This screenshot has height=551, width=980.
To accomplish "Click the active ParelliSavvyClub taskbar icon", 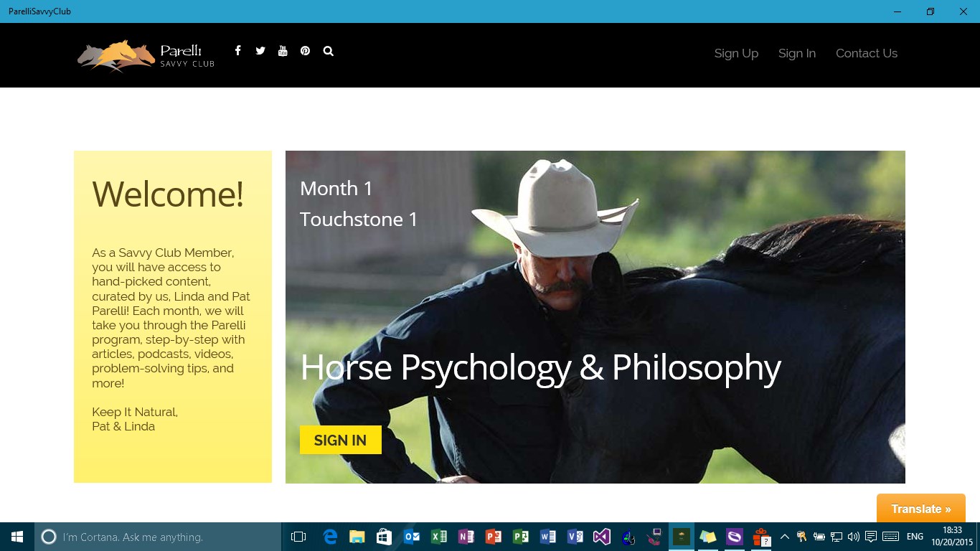I will (x=681, y=537).
